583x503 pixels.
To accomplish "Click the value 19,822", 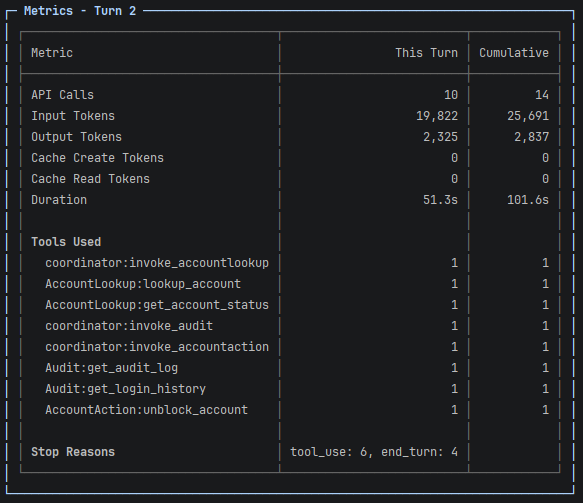I will coord(437,116).
